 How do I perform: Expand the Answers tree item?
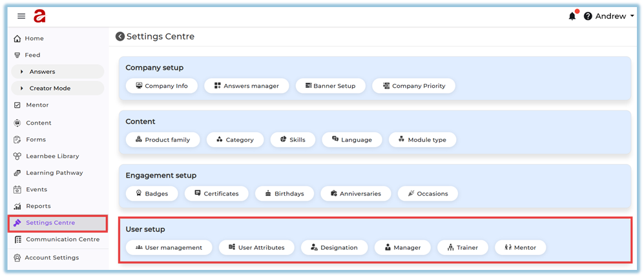tap(22, 72)
